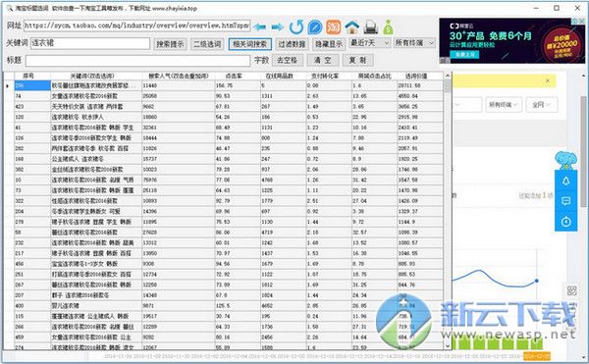Click the 相关词搜索 button
This screenshot has height=364, width=589.
pos(249,44)
